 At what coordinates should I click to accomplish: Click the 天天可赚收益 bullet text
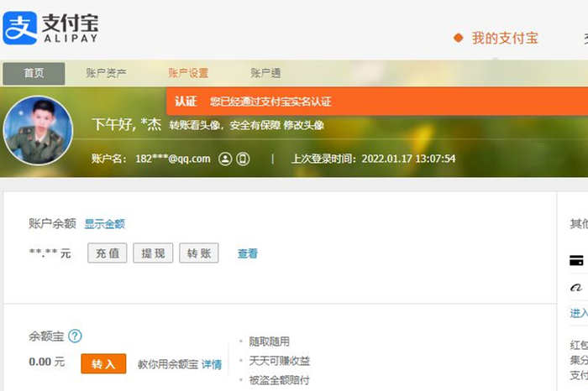[280, 361]
